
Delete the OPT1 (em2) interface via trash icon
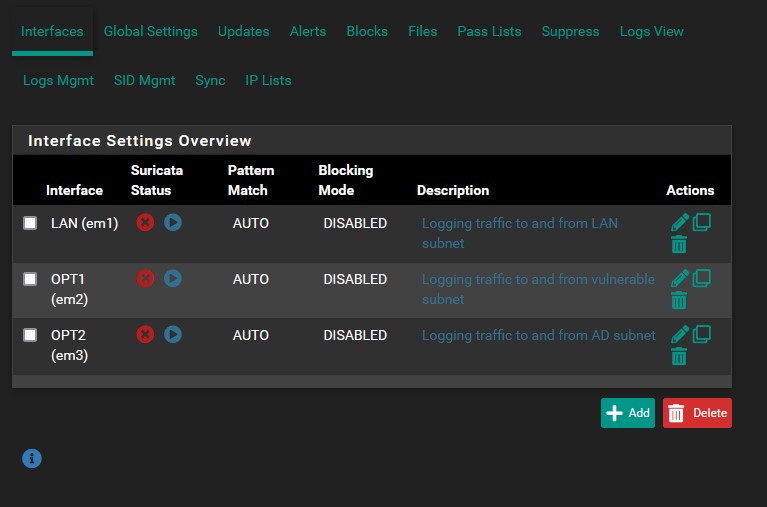coord(679,300)
